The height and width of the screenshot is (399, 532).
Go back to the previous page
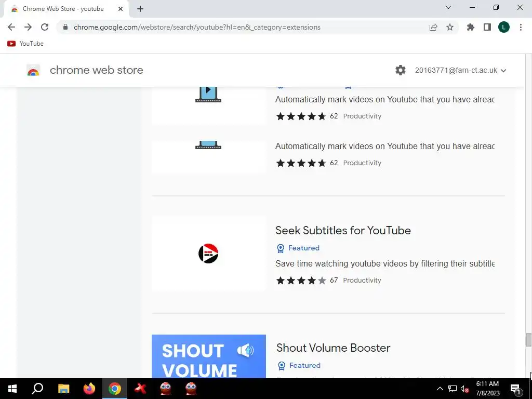click(x=11, y=27)
